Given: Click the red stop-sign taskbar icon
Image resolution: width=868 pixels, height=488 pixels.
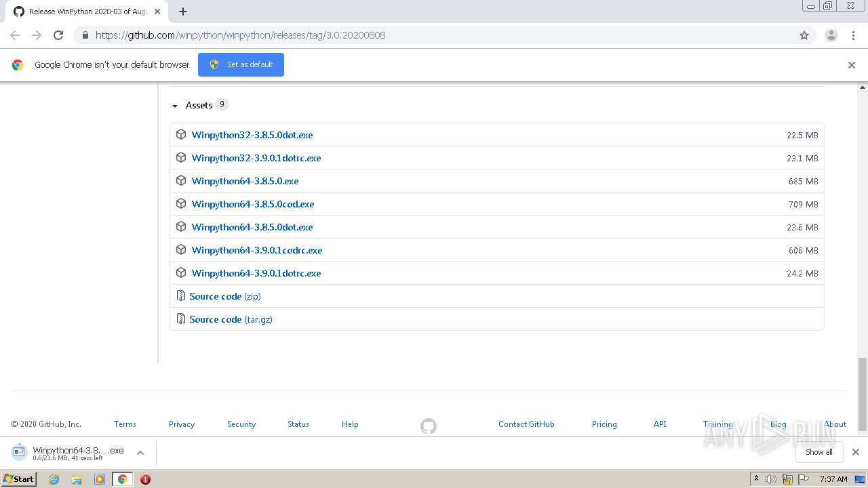Looking at the screenshot, I should 145,479.
